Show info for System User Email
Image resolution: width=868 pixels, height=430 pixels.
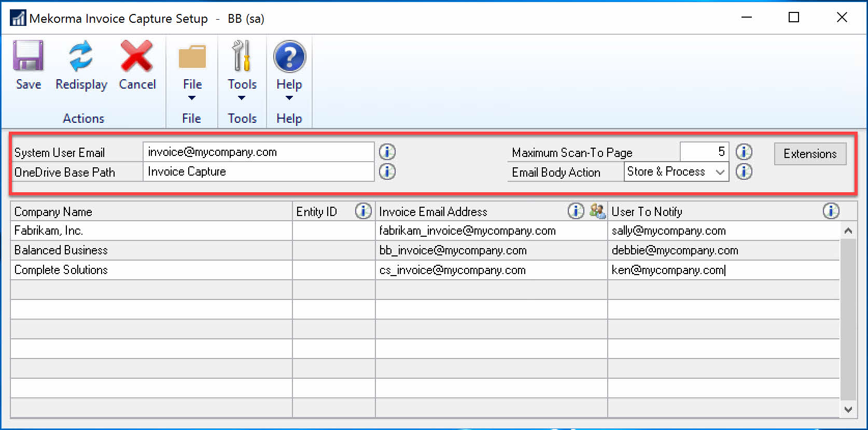click(x=387, y=152)
